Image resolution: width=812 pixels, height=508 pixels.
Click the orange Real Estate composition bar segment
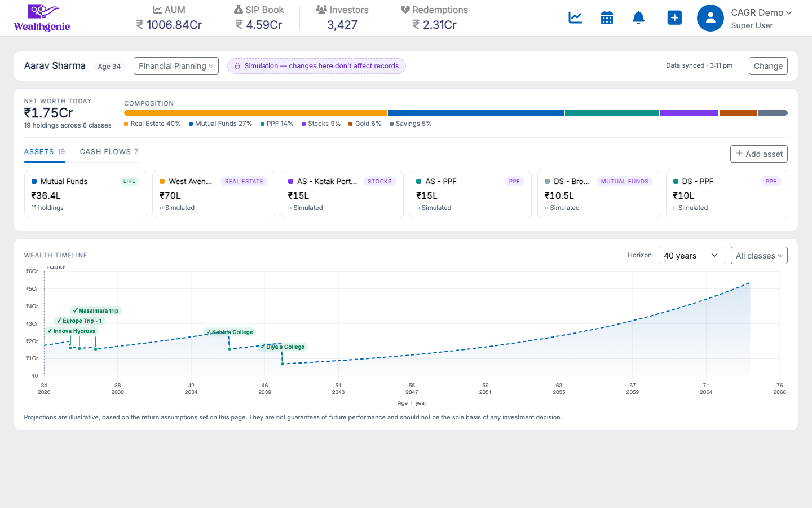pyautogui.click(x=255, y=113)
